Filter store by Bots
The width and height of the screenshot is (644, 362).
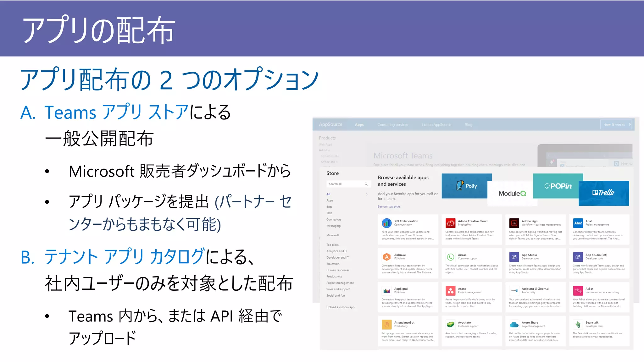click(329, 207)
